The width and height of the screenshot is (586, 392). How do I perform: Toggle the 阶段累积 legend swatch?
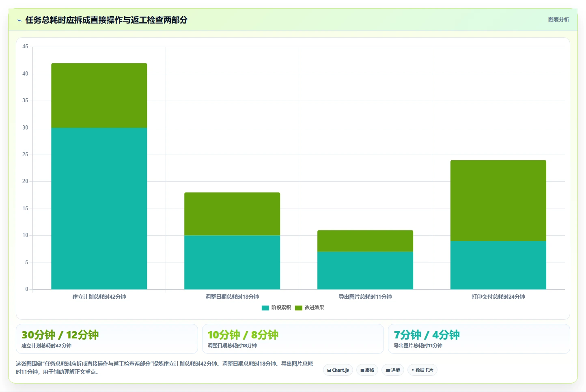(265, 308)
